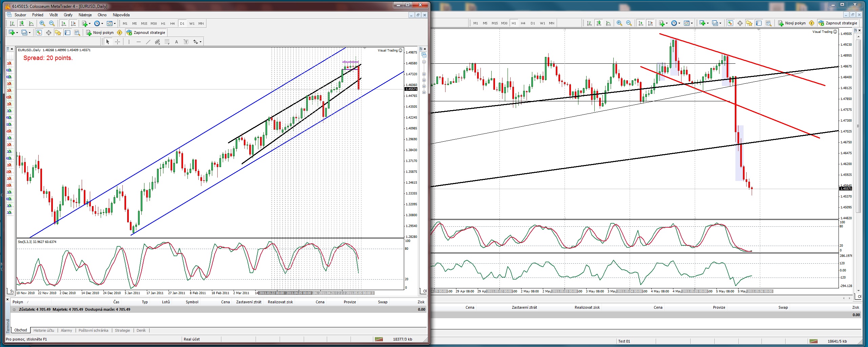Toggle Navigator panel star-folder icon left window

[58, 33]
